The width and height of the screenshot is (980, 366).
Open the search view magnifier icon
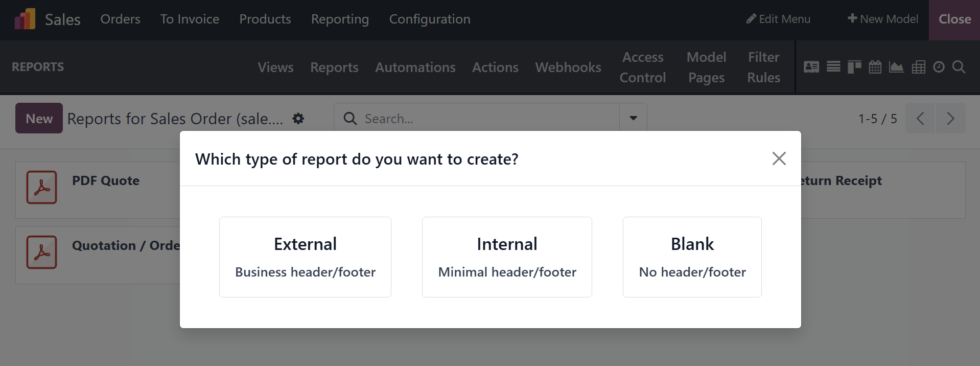(x=959, y=67)
